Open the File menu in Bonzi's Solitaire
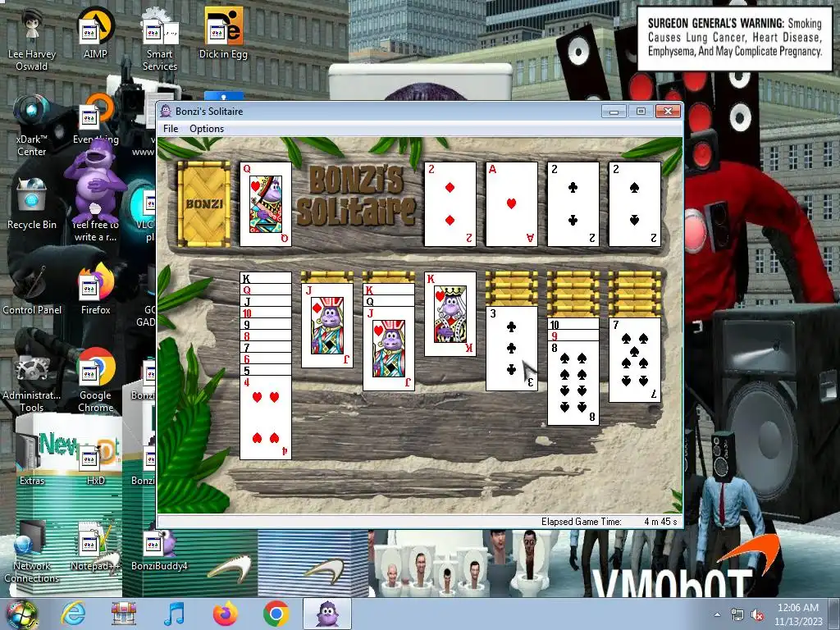The image size is (840, 630). tap(171, 129)
